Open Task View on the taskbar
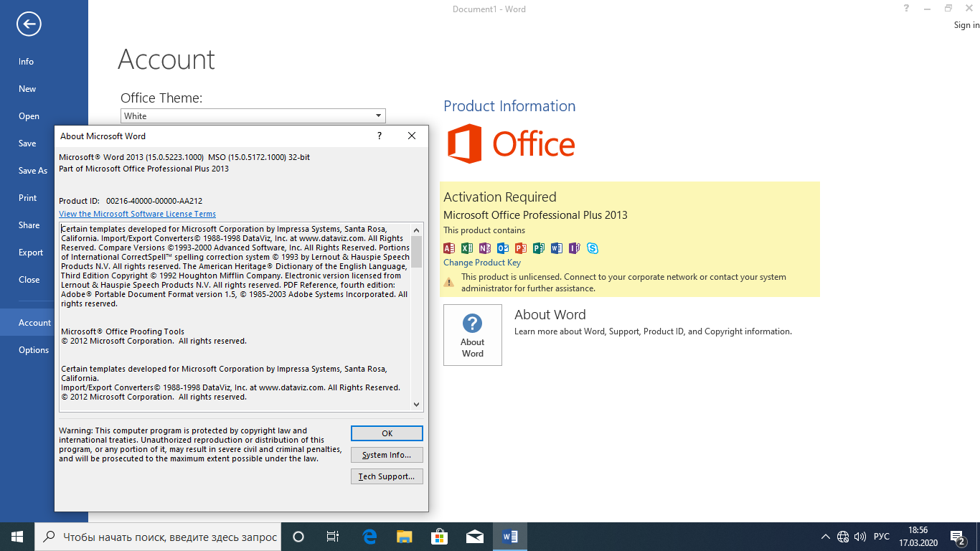The height and width of the screenshot is (551, 980). [333, 537]
